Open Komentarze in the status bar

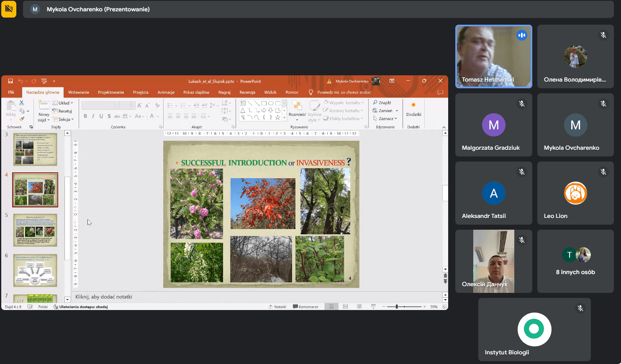pyautogui.click(x=306, y=307)
